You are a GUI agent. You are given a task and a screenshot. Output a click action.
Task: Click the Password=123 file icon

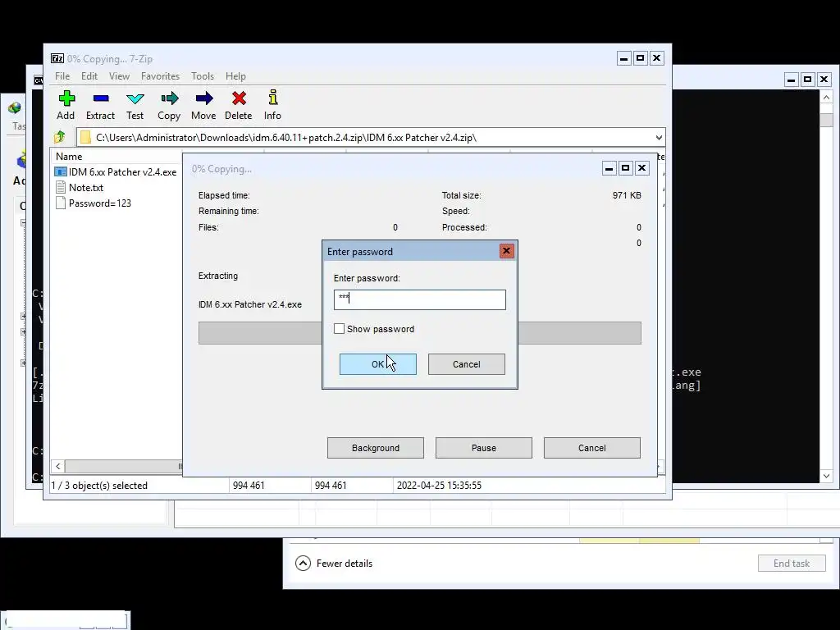click(61, 203)
